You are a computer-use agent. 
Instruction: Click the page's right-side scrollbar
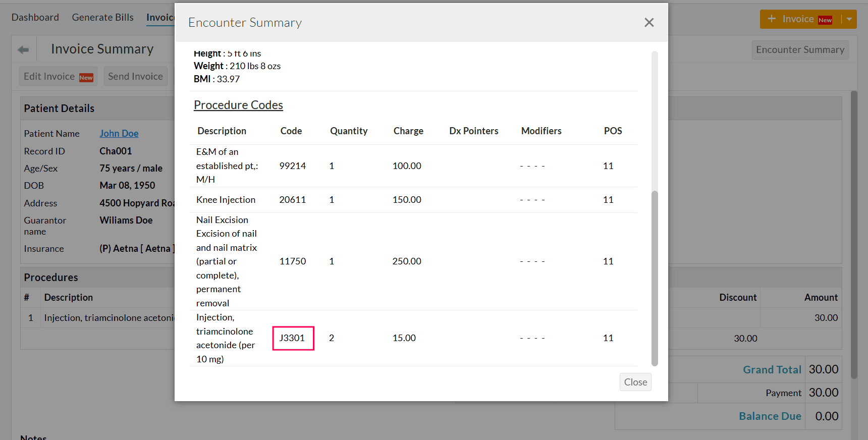[x=854, y=235]
